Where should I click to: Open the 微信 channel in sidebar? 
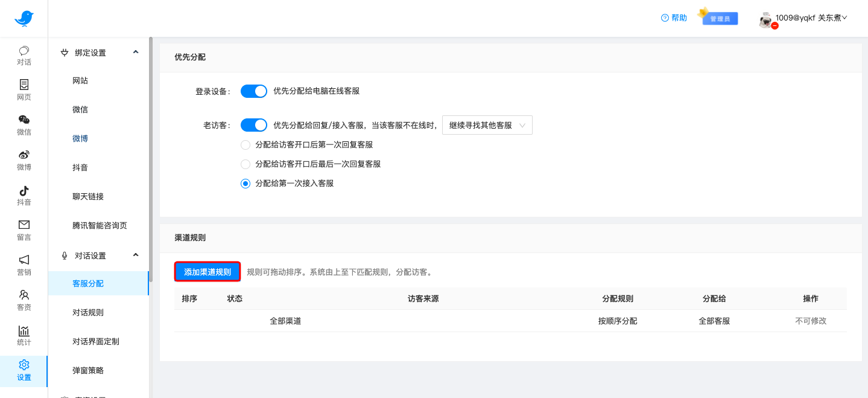point(24,125)
